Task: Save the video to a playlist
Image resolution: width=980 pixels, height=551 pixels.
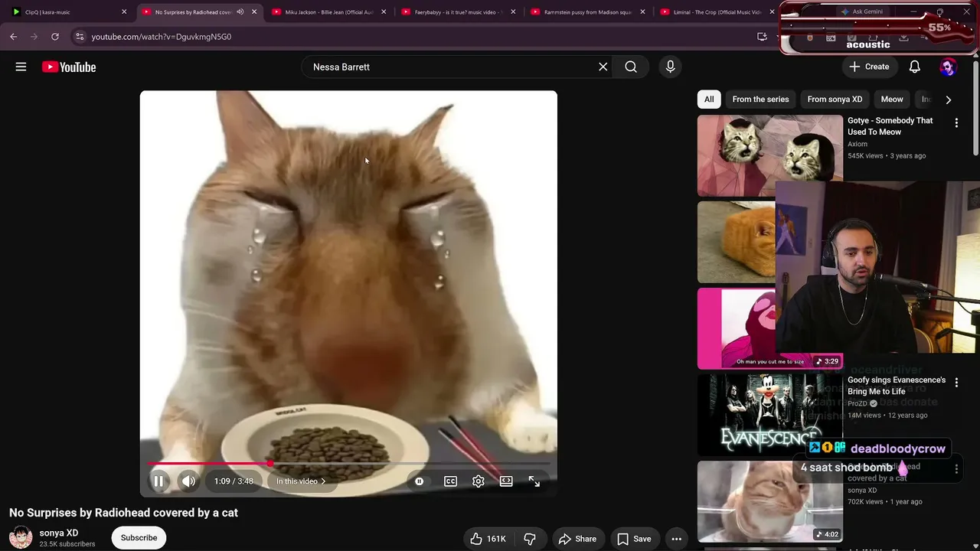Action: [x=634, y=539]
